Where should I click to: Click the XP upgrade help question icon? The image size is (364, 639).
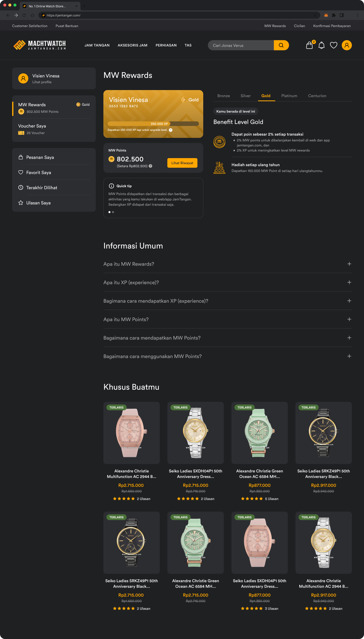171,130
